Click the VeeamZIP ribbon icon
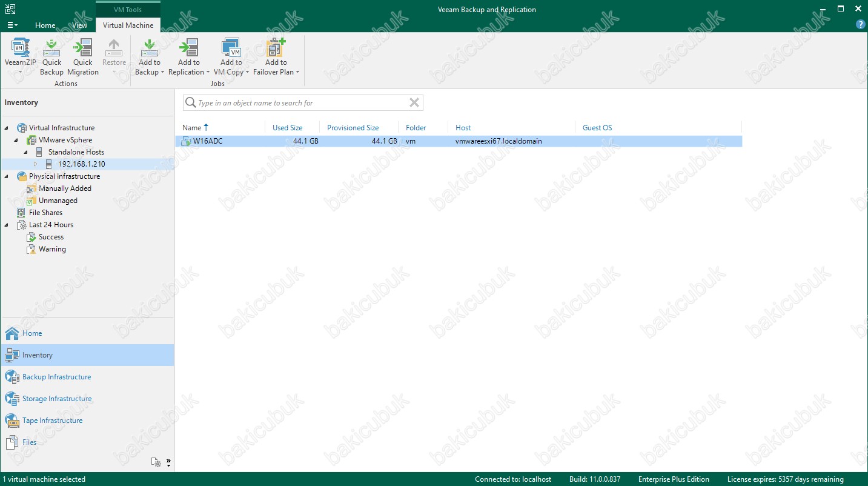The image size is (868, 486). click(x=20, y=47)
